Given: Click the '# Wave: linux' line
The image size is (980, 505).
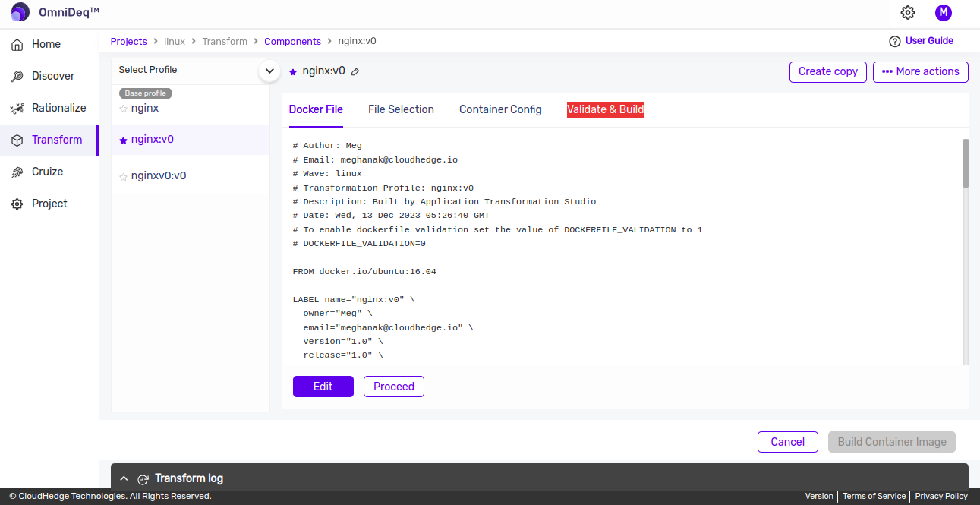Looking at the screenshot, I should [x=327, y=173].
